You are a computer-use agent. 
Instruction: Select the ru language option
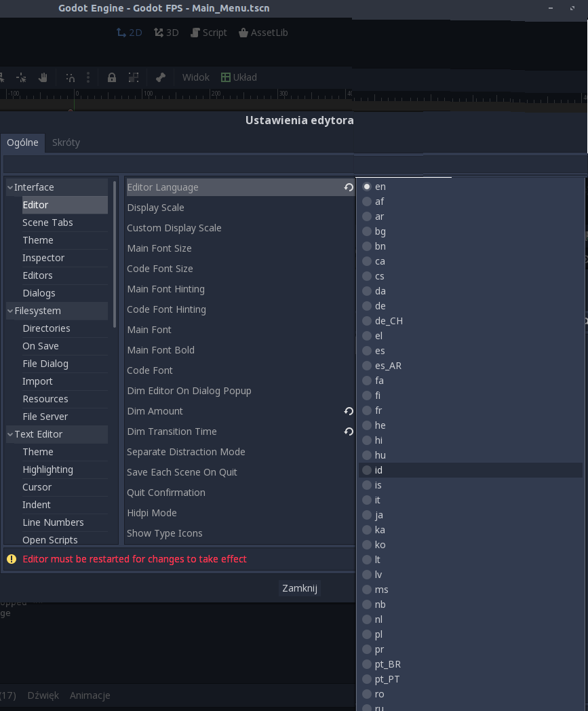coord(471,707)
